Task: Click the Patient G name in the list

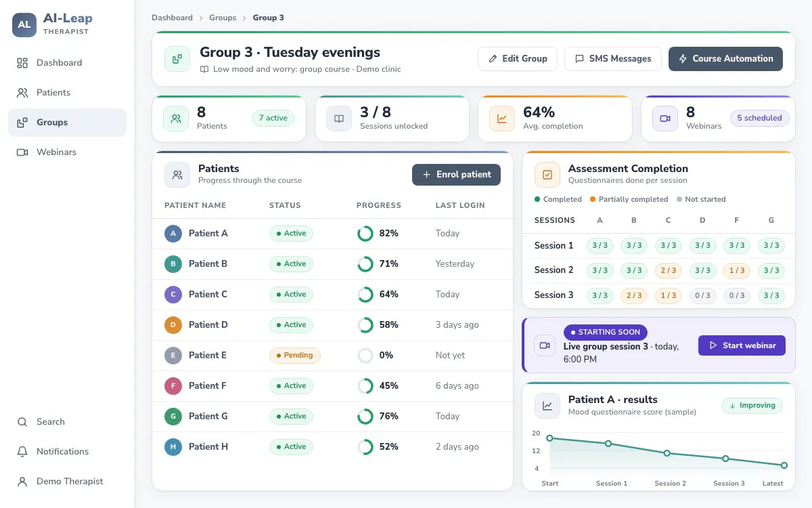Action: [208, 417]
